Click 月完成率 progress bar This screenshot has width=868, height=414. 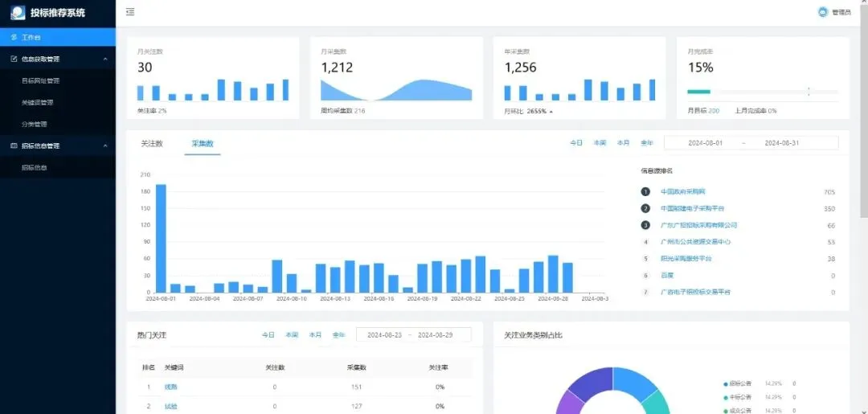click(762, 92)
